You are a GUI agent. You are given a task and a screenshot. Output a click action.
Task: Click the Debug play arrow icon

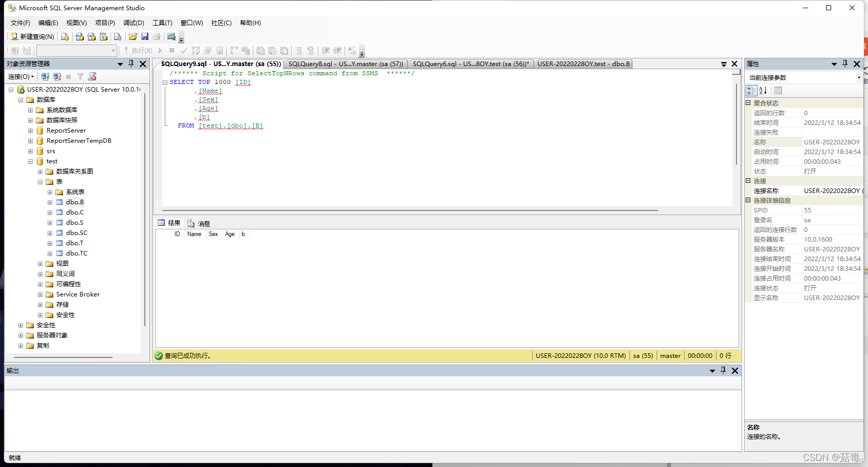(x=160, y=51)
